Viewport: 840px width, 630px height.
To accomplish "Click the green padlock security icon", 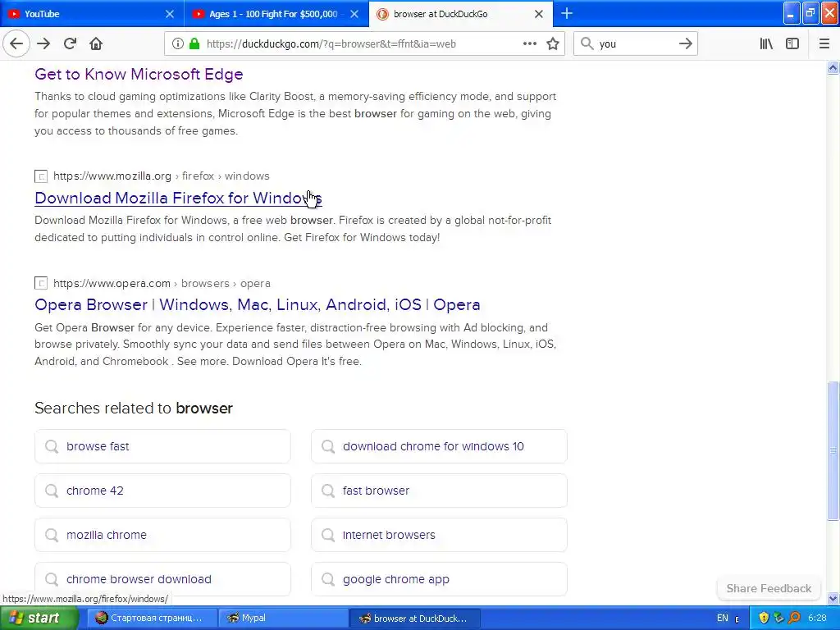I will click(x=194, y=44).
